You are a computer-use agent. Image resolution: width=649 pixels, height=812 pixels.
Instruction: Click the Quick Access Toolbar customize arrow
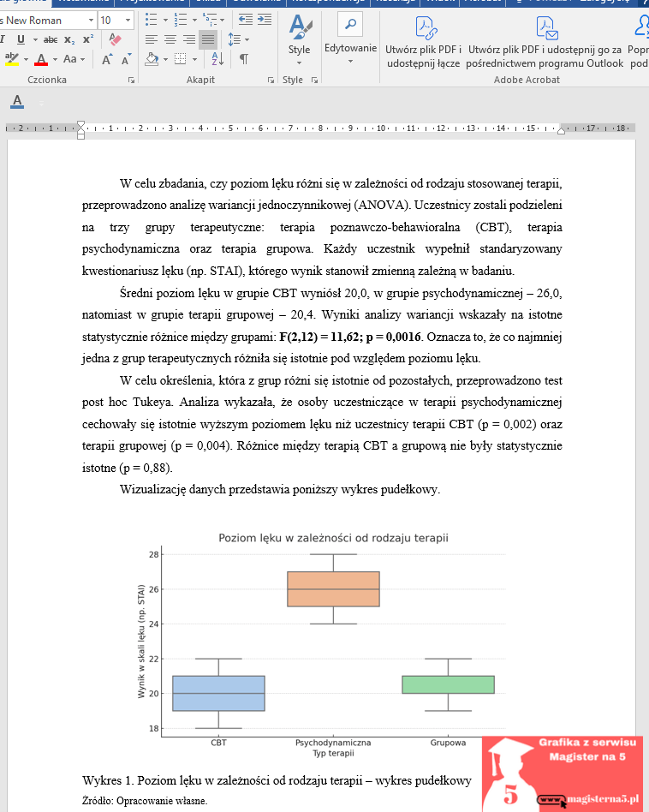[41, 104]
